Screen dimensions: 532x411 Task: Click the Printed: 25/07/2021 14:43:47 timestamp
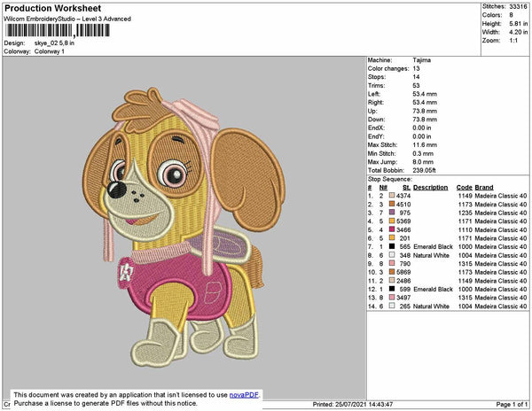point(352,404)
